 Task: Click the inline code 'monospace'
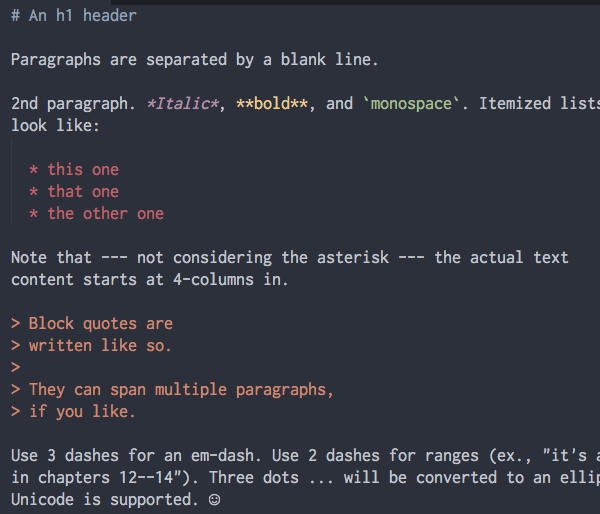(411, 103)
